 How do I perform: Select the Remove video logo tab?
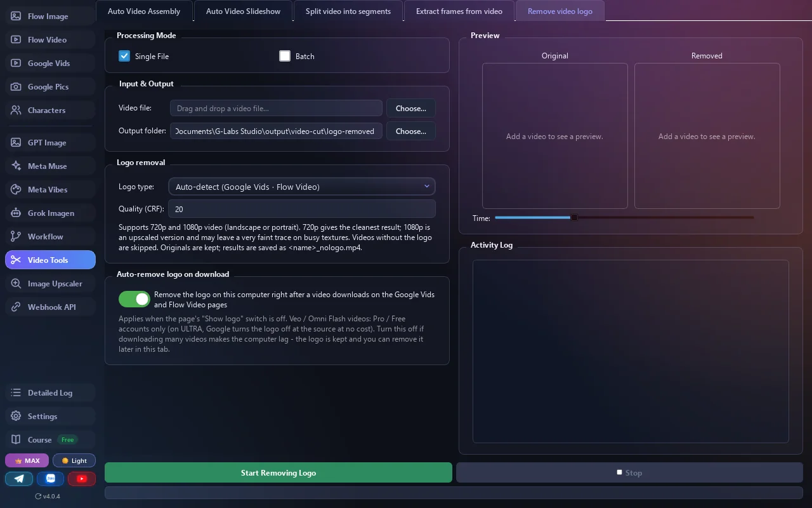pos(560,11)
